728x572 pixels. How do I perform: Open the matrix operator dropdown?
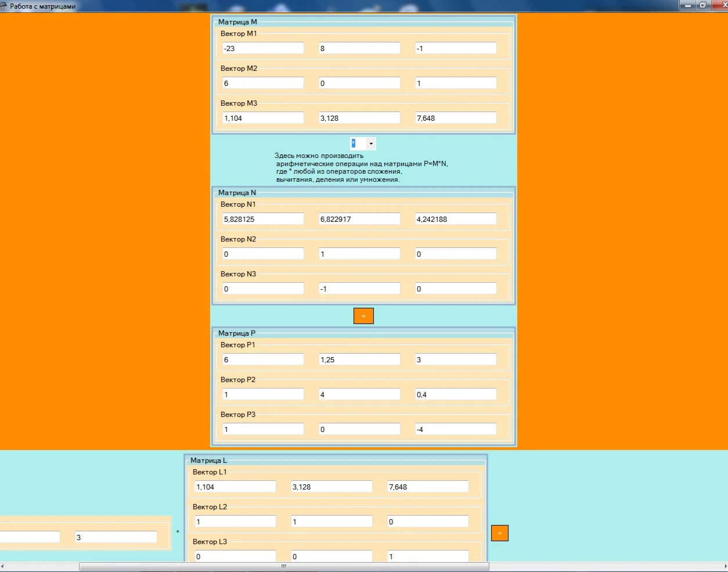tap(371, 143)
